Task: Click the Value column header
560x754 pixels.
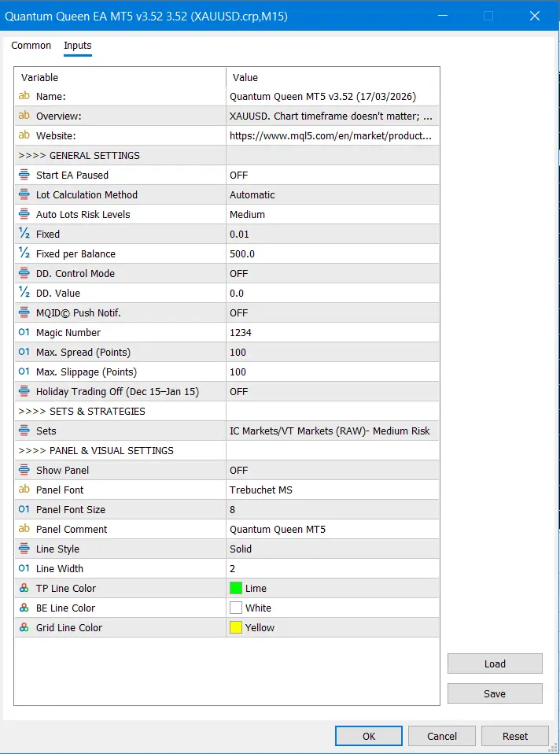Action: tap(333, 77)
